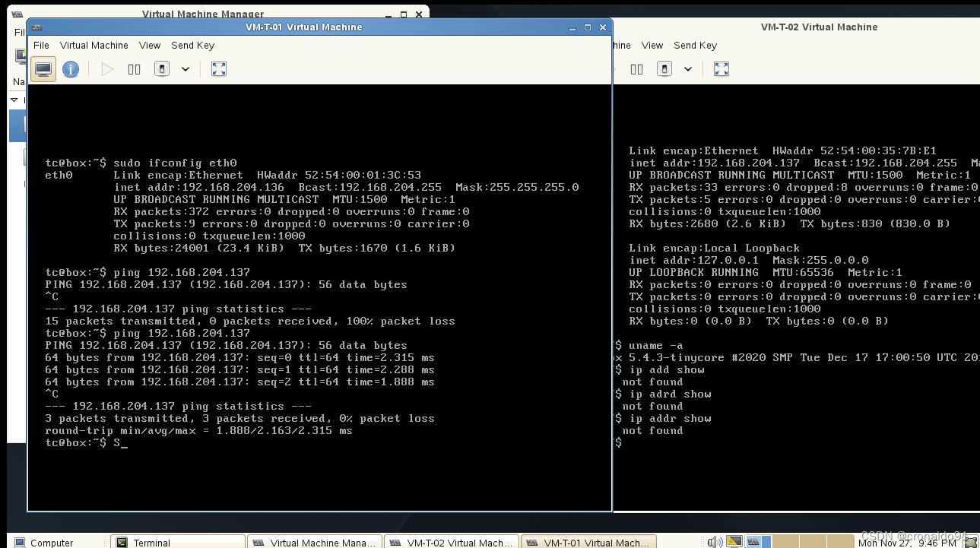Click Virtual Machine Manager window title icon

tap(18, 13)
